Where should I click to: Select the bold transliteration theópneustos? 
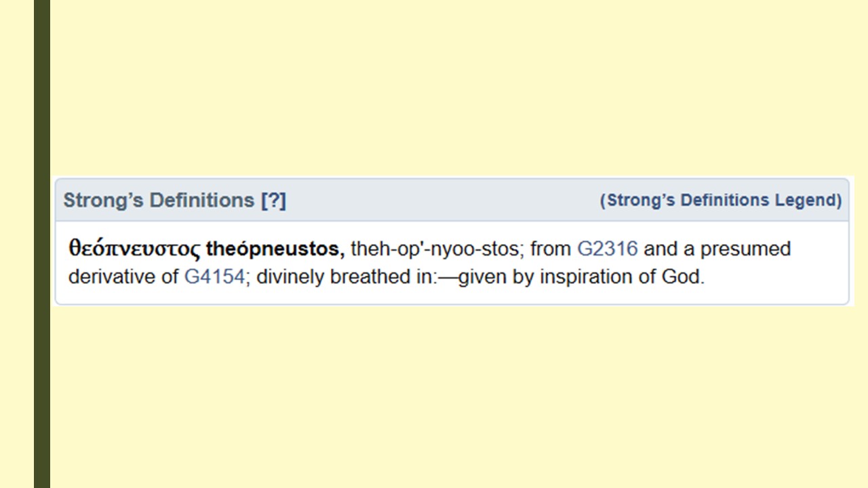pyautogui.click(x=275, y=249)
